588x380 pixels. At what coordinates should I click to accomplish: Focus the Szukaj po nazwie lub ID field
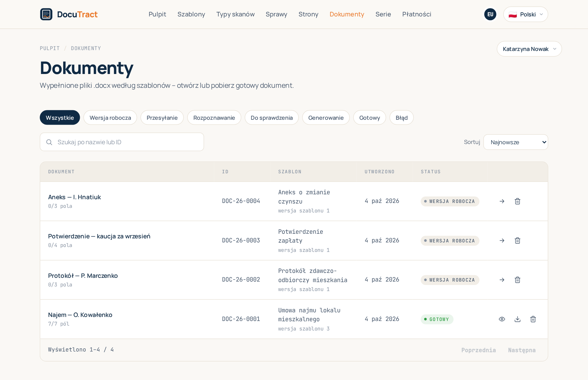[122, 142]
